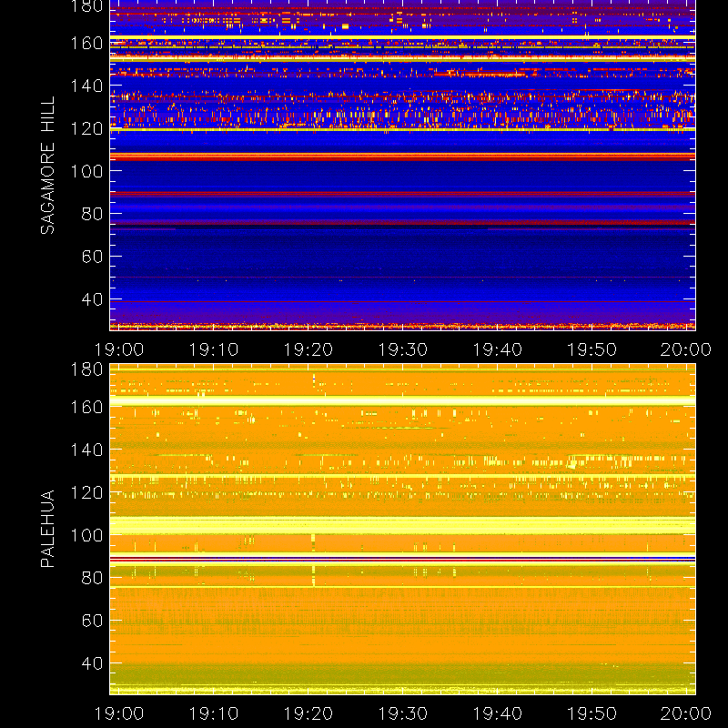Image resolution: width=728 pixels, height=728 pixels.
Task: Click the blue-red line near 88 in Palehua
Action: tap(402, 559)
